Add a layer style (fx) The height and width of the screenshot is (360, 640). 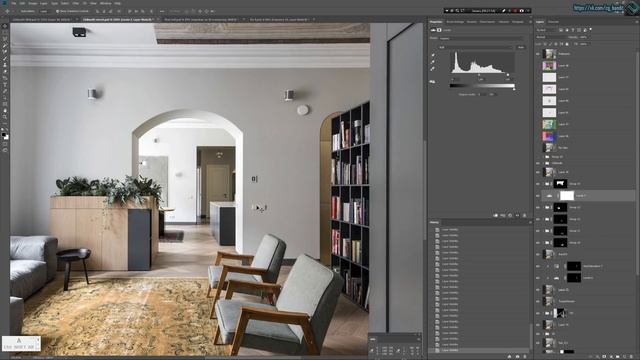click(x=598, y=357)
